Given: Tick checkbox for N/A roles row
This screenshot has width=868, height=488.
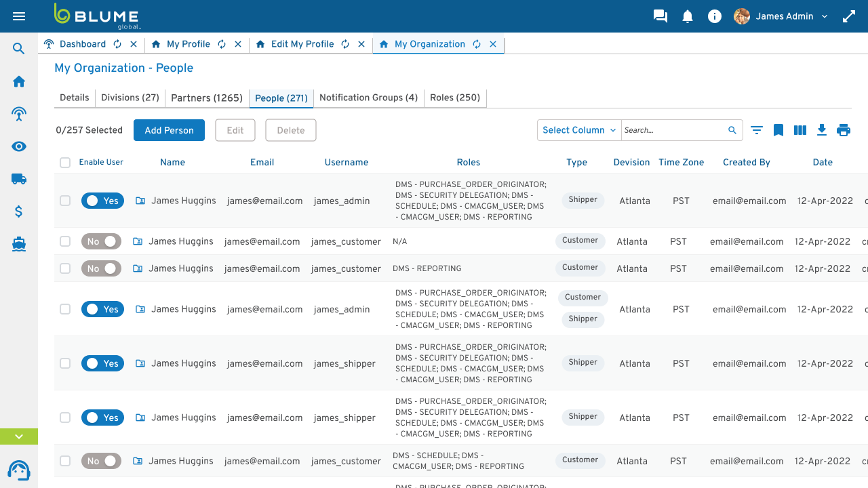Looking at the screenshot, I should point(65,241).
